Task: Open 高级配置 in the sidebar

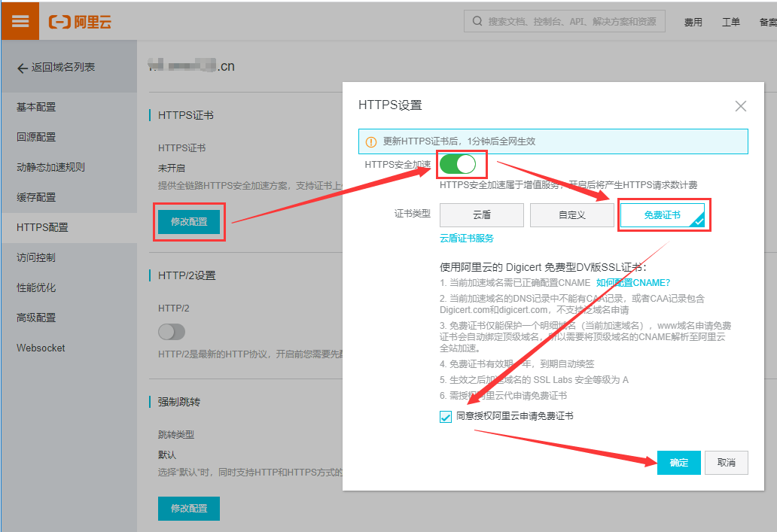Action: tap(69, 318)
